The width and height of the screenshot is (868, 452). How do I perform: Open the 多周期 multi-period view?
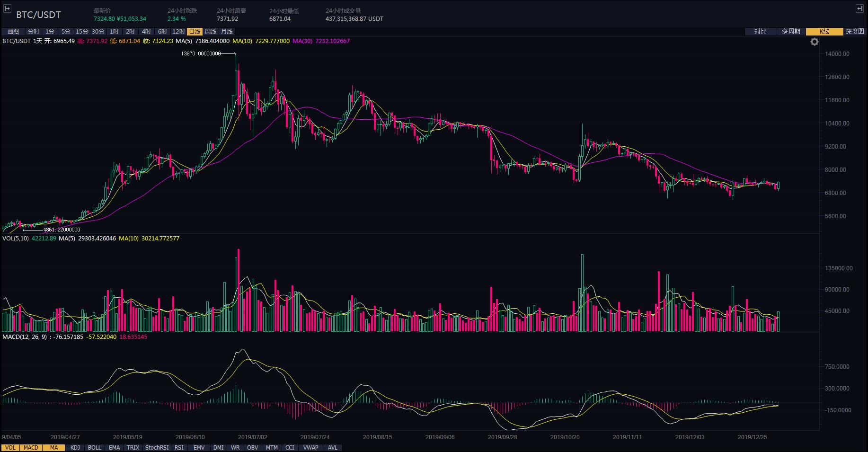(791, 32)
